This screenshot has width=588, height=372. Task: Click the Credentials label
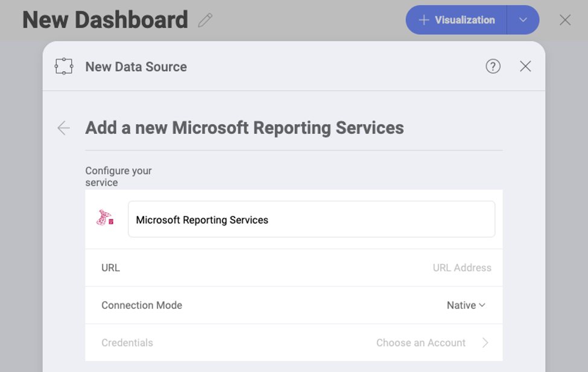[x=127, y=342]
